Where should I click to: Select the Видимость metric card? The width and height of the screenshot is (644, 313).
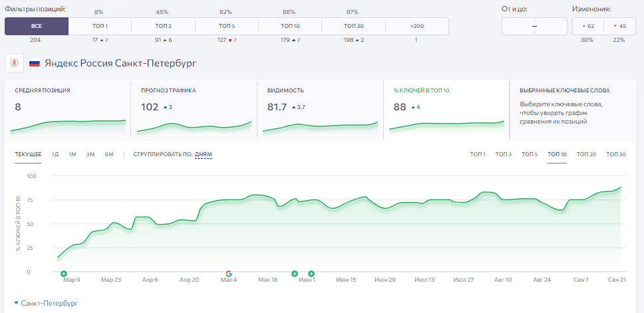320,109
